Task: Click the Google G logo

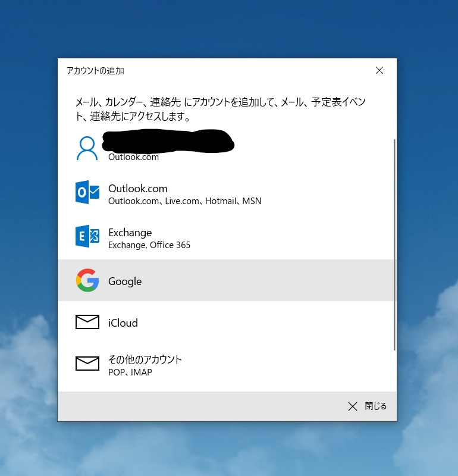Action: 87,280
